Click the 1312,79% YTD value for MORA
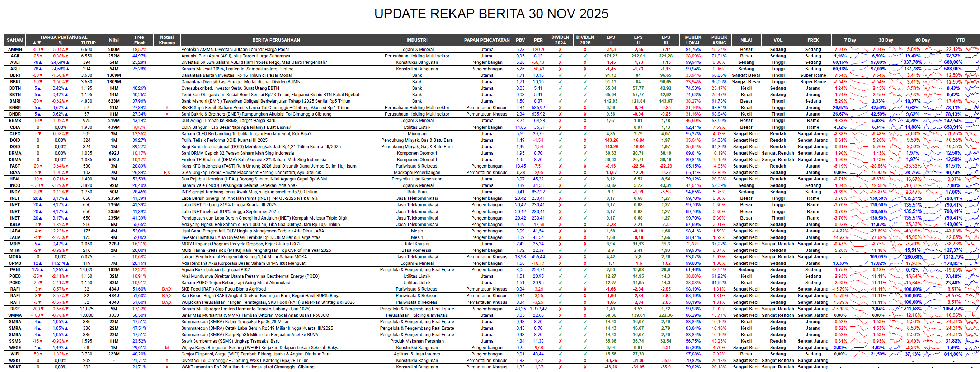Viewport: 980px width, 372px height. click(x=953, y=257)
